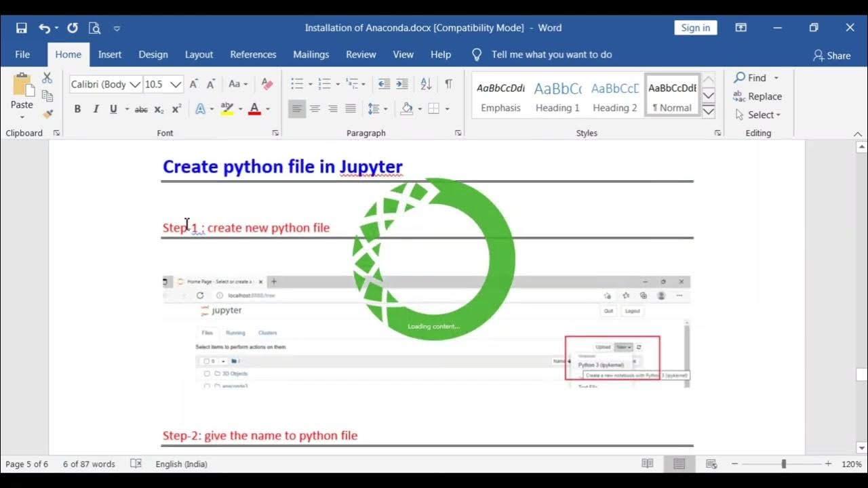Open the Text Effects icon

click(201, 108)
